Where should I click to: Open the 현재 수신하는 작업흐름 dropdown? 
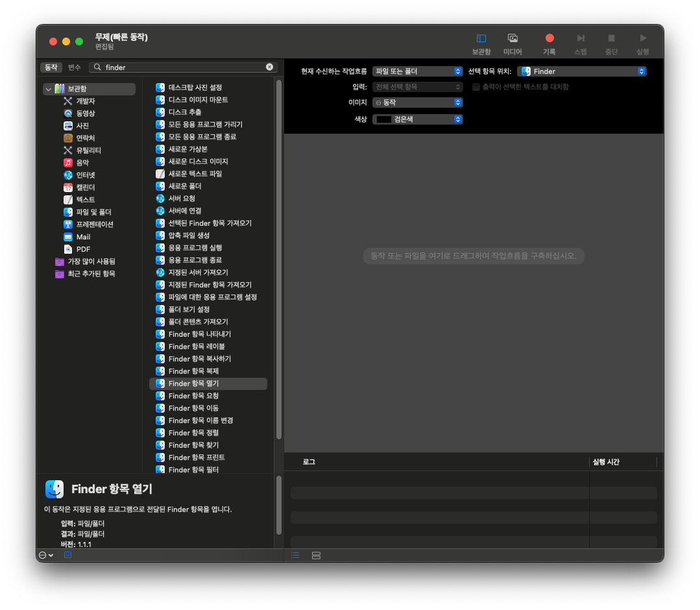coord(417,71)
